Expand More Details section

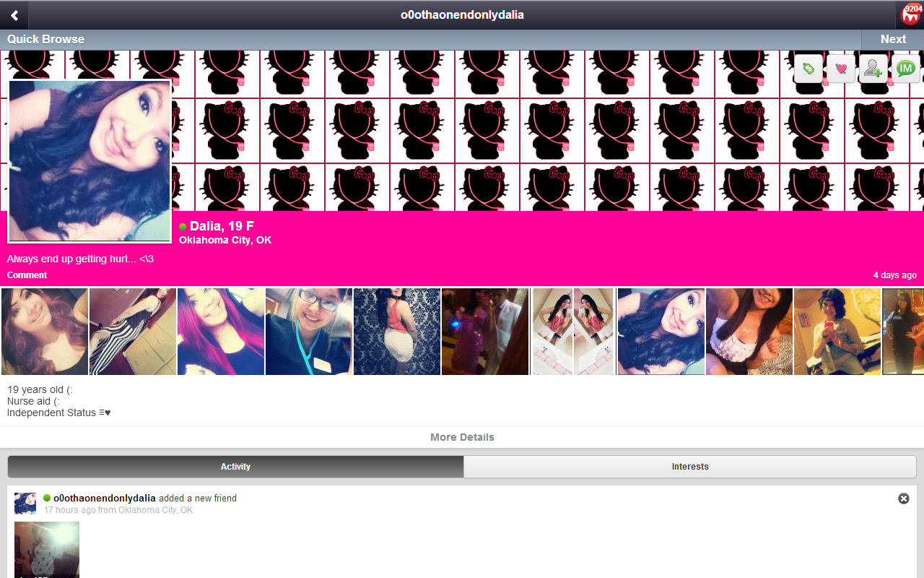click(x=462, y=437)
